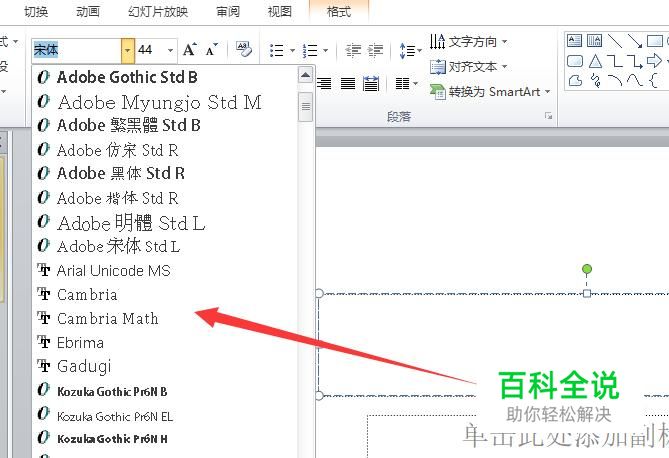Screen dimensions: 669x458
Task: Insert a vertical text box shape
Action: (594, 41)
